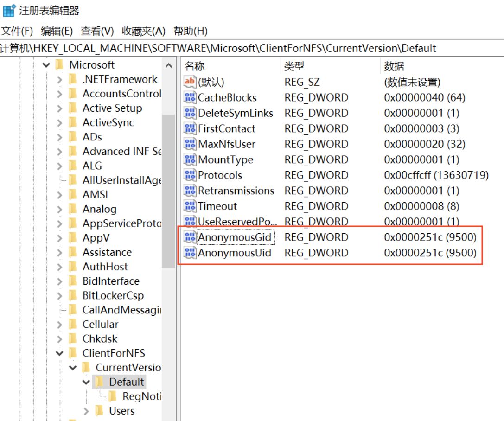This screenshot has height=421, width=504.
Task: Collapse the Microsoft tree node
Action: tap(46, 65)
